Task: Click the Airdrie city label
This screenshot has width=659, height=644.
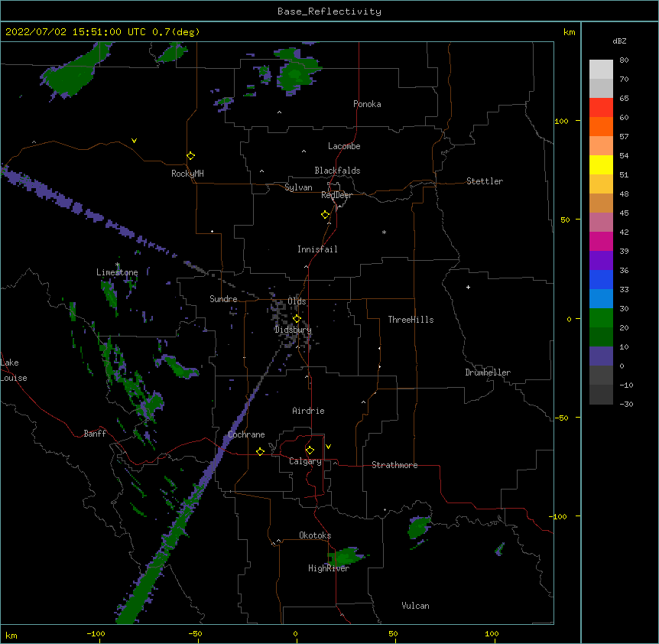Action: coord(308,411)
